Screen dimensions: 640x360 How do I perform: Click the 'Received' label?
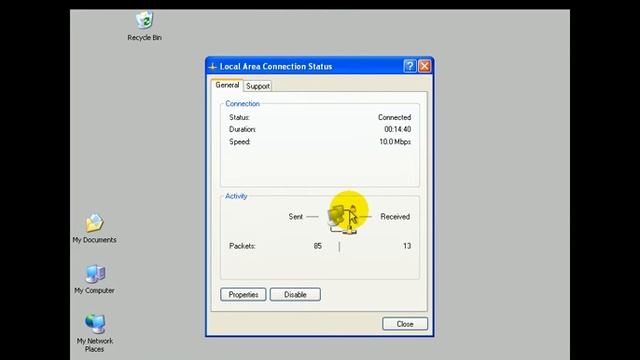(395, 216)
